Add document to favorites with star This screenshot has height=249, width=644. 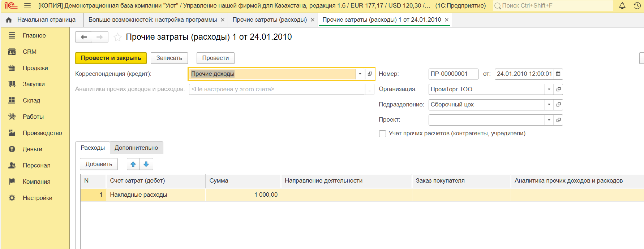(117, 37)
